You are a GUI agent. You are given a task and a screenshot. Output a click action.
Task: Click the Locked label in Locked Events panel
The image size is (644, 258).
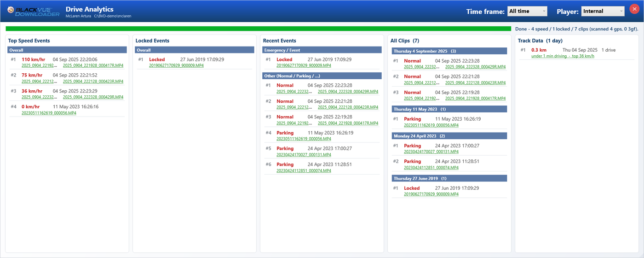[x=157, y=59]
